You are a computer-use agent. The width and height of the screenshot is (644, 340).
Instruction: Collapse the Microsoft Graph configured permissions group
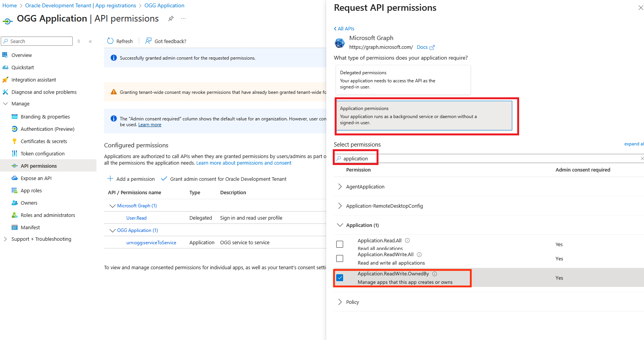point(112,205)
